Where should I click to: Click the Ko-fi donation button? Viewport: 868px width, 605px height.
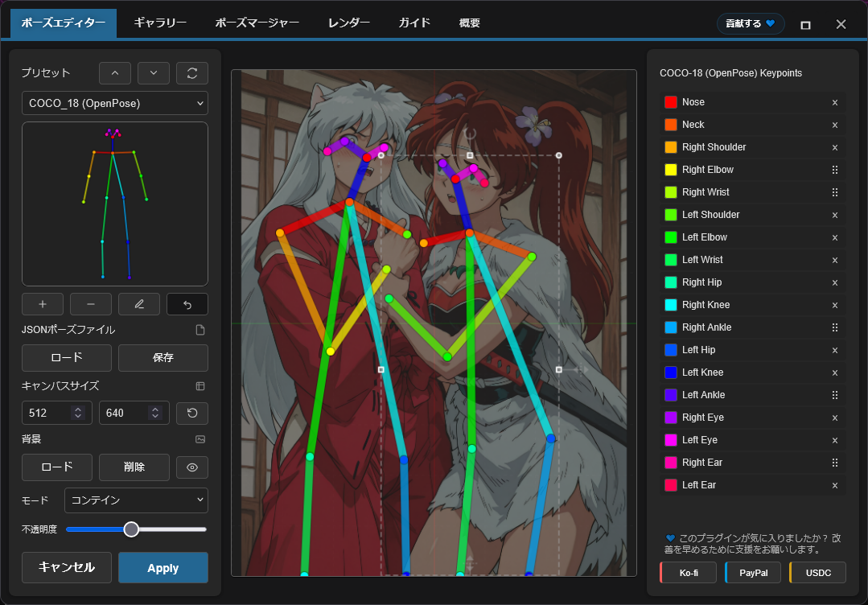(688, 572)
